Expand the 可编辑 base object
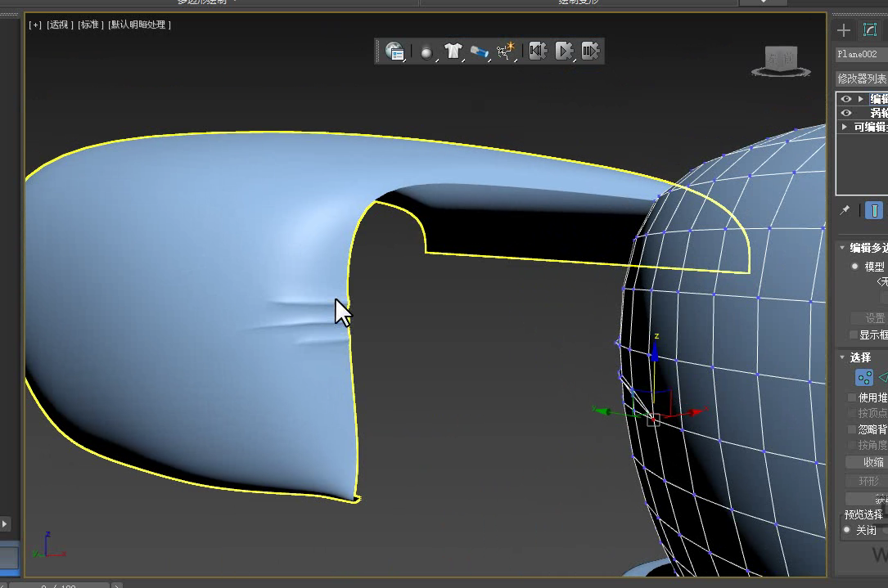888x588 pixels. pyautogui.click(x=845, y=127)
